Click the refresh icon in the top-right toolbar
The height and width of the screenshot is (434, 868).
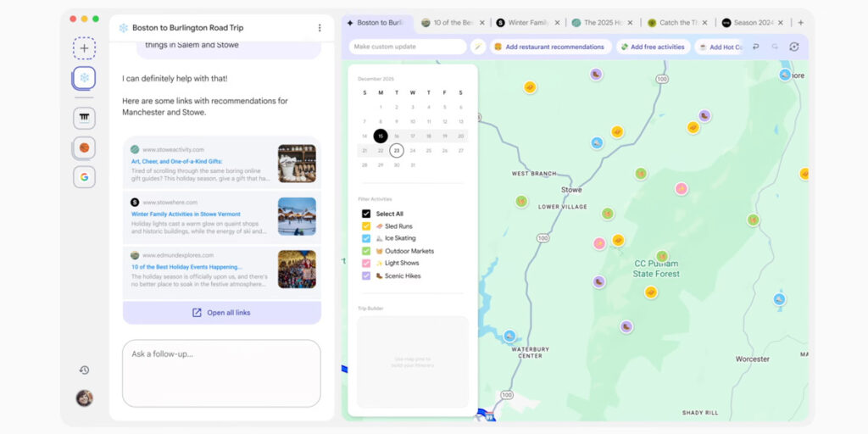click(x=794, y=47)
